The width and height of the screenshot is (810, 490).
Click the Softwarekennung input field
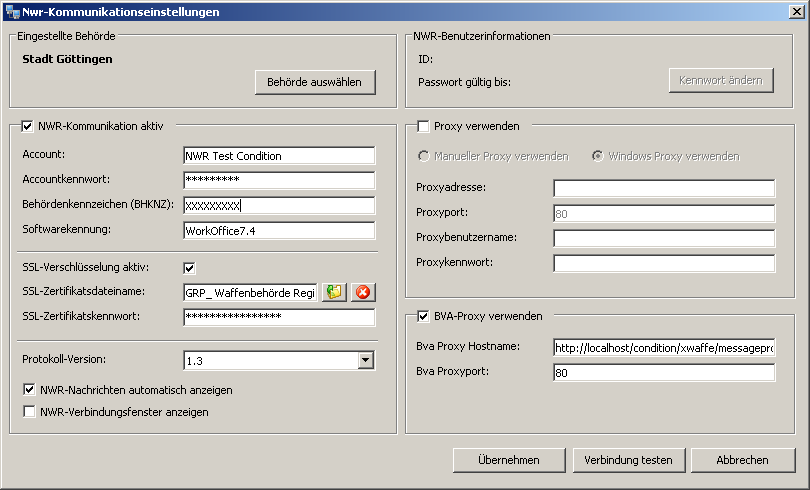(x=278, y=231)
